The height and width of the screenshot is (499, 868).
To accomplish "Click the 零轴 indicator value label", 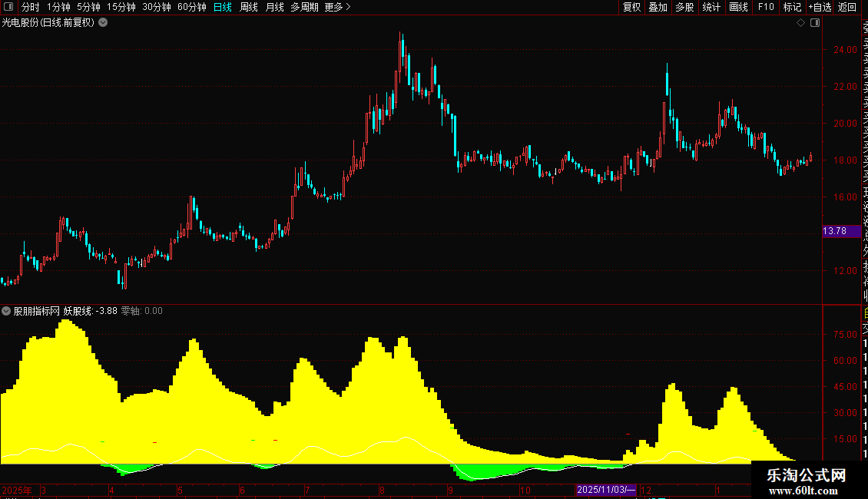I will tap(141, 311).
